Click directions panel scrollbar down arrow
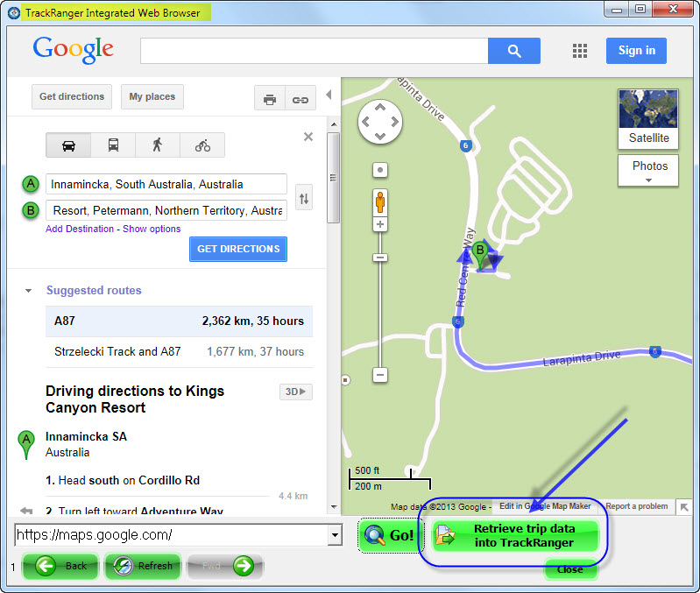The image size is (700, 593). tap(334, 506)
